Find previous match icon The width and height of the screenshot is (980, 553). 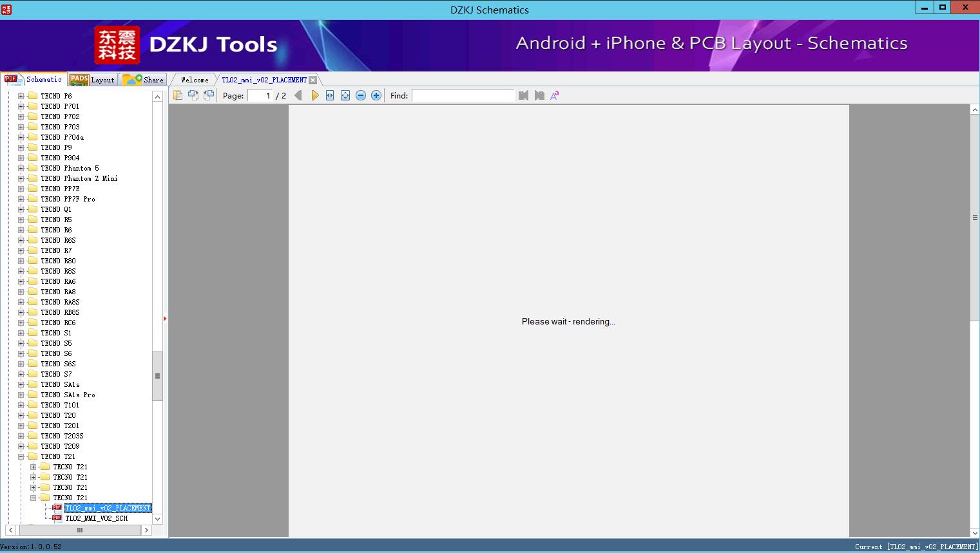[523, 95]
